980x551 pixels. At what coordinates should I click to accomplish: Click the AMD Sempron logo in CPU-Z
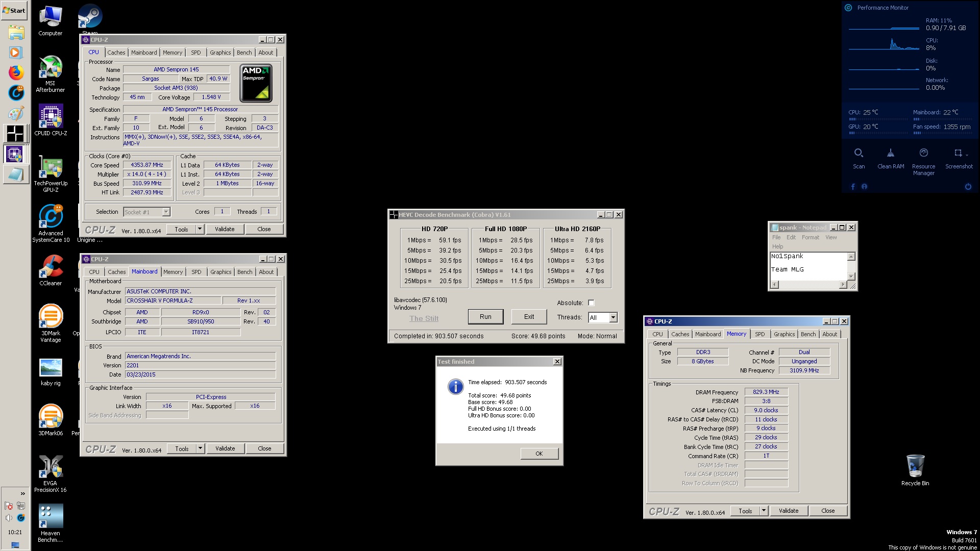[x=256, y=83]
